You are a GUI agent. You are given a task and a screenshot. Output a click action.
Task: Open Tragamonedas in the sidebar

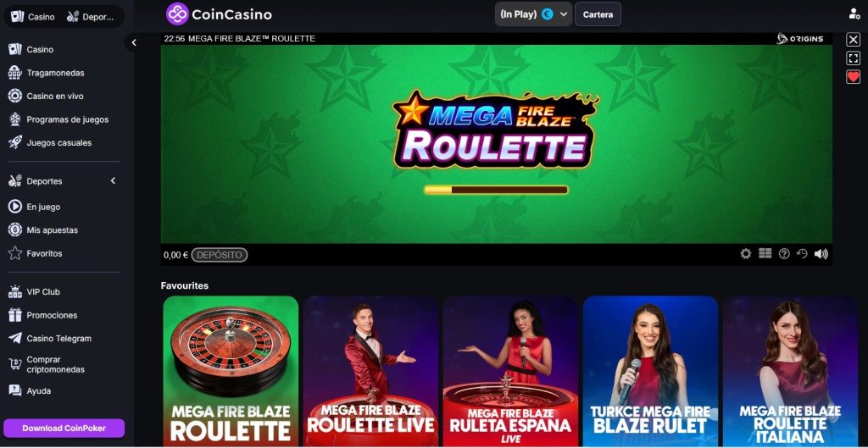click(55, 73)
